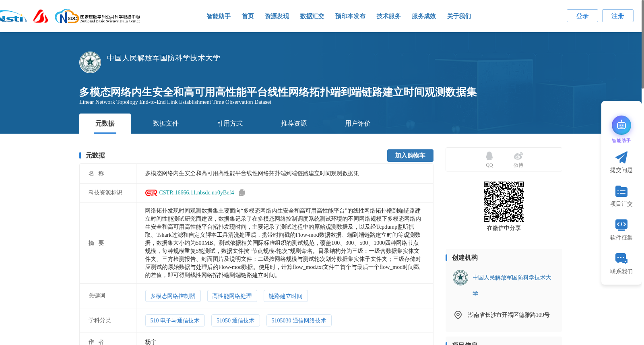The height and width of the screenshot is (345, 644).
Task: Open 资源发现 in the top menu
Action: click(x=277, y=16)
